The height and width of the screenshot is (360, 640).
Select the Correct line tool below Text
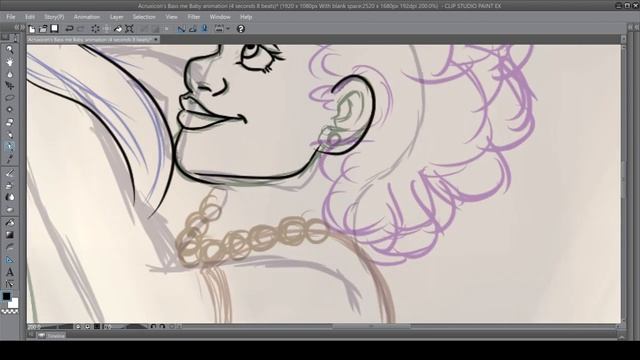click(x=10, y=284)
